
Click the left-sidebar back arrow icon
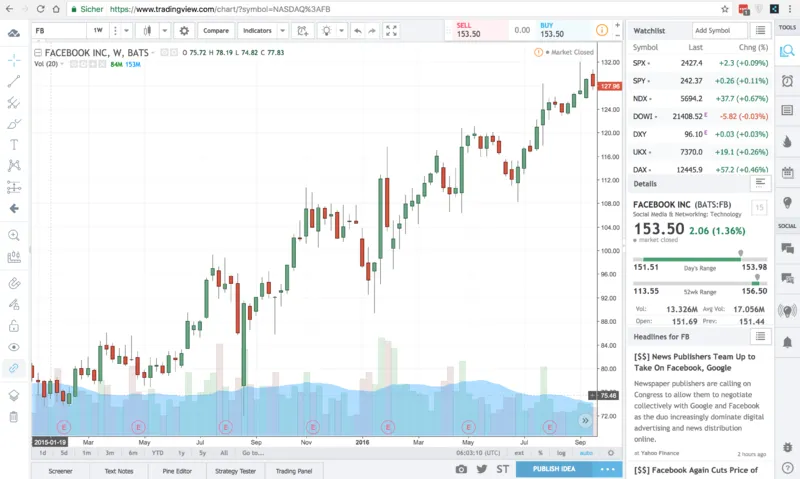click(x=14, y=208)
